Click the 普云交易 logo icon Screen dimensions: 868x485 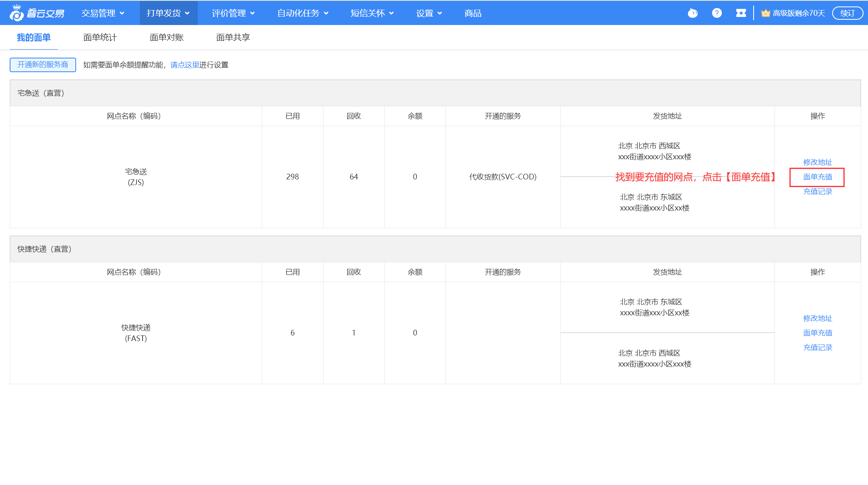tap(17, 13)
